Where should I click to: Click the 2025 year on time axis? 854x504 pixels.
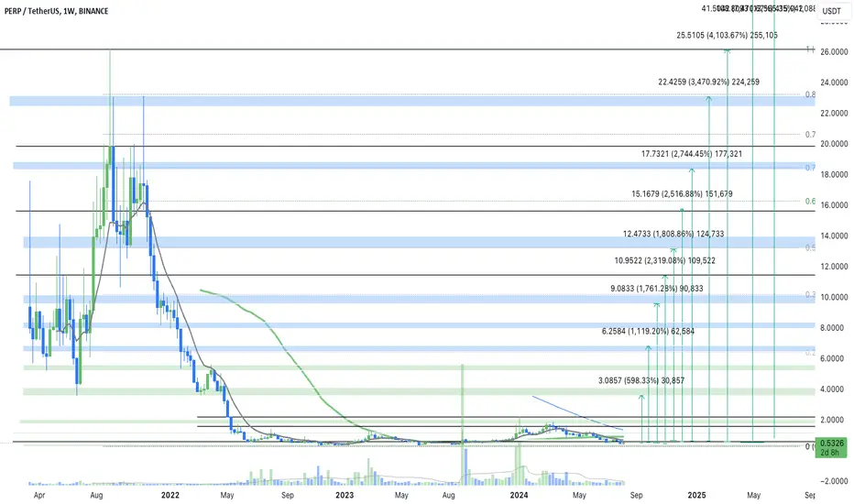[696, 495]
